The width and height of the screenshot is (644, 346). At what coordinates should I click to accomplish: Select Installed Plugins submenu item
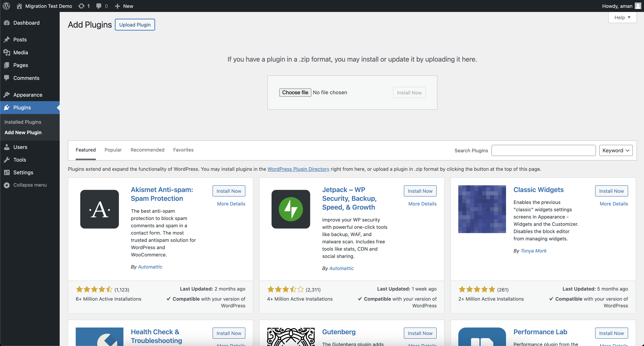pyautogui.click(x=23, y=122)
